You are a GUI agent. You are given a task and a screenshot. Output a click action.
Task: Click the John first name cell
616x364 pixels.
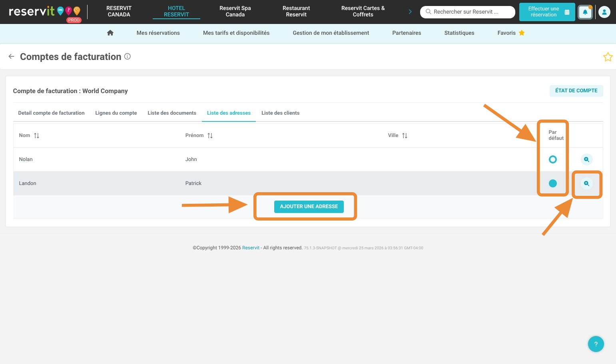tap(191, 159)
